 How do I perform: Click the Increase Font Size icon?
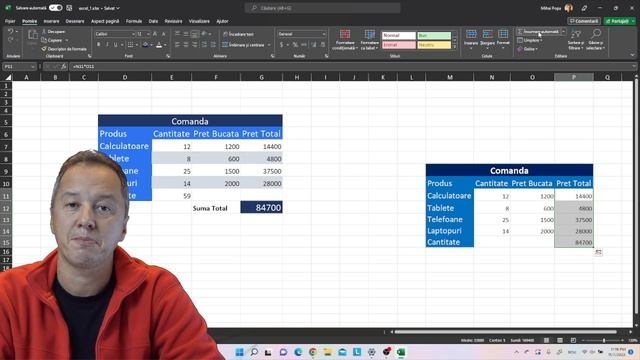pyautogui.click(x=155, y=34)
